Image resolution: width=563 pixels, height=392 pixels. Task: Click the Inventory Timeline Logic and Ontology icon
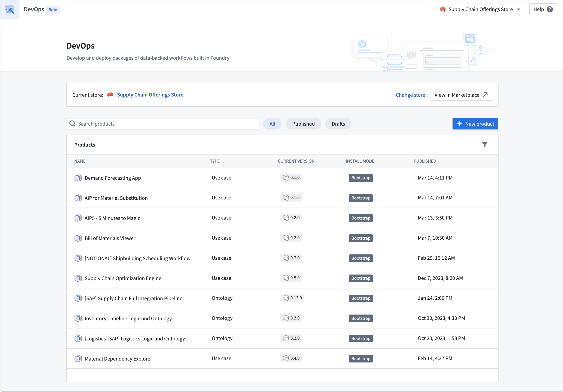(78, 318)
